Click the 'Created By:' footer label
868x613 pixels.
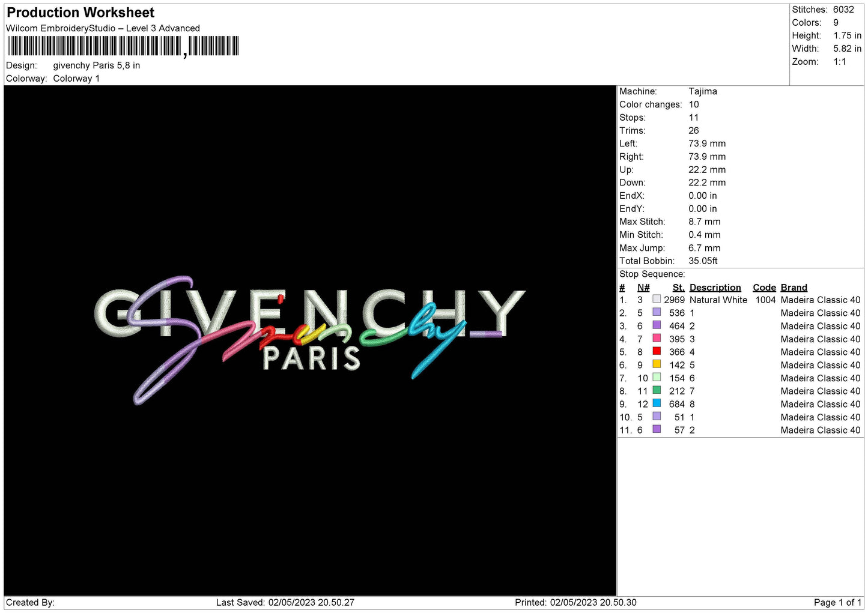[x=30, y=602]
